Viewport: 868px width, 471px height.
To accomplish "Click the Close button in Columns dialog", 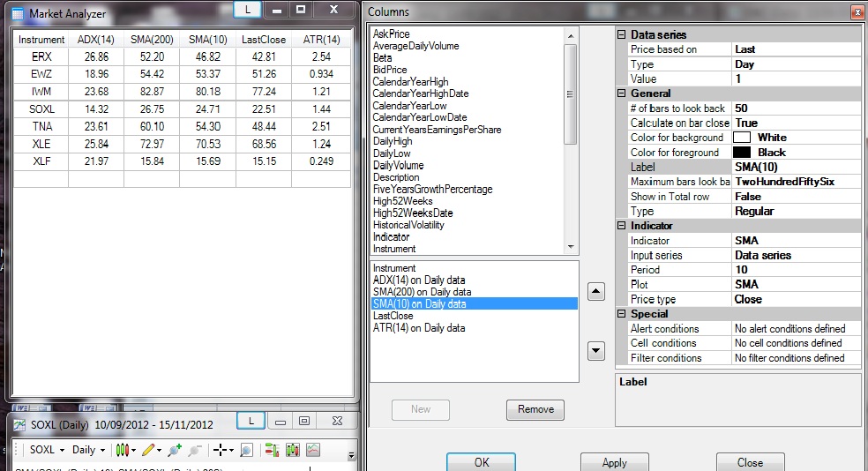I will point(750,462).
